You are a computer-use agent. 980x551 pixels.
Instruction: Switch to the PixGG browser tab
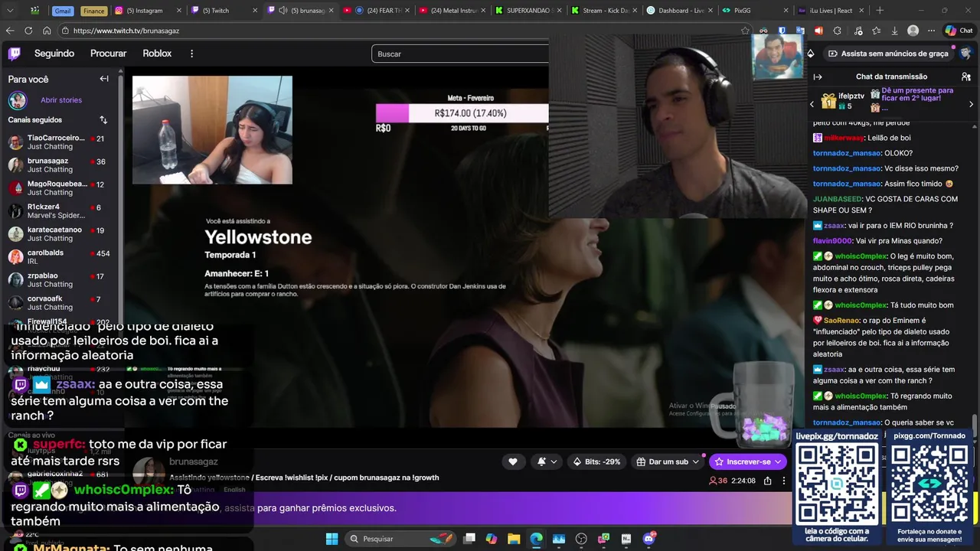point(754,11)
